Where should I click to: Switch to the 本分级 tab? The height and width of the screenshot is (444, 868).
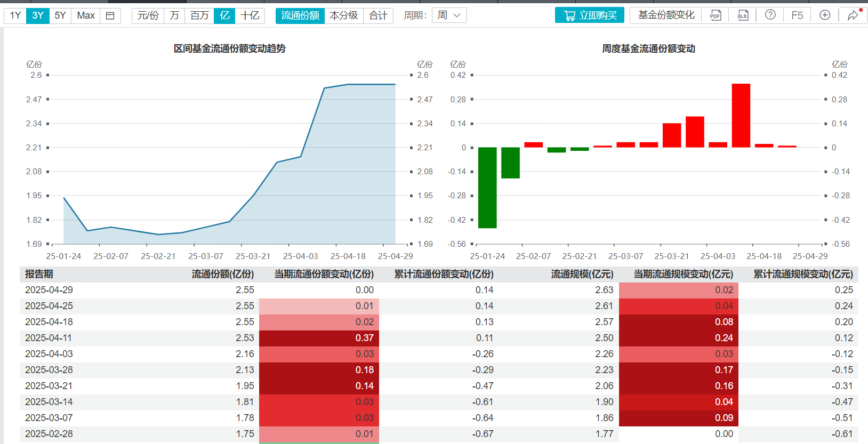[344, 15]
